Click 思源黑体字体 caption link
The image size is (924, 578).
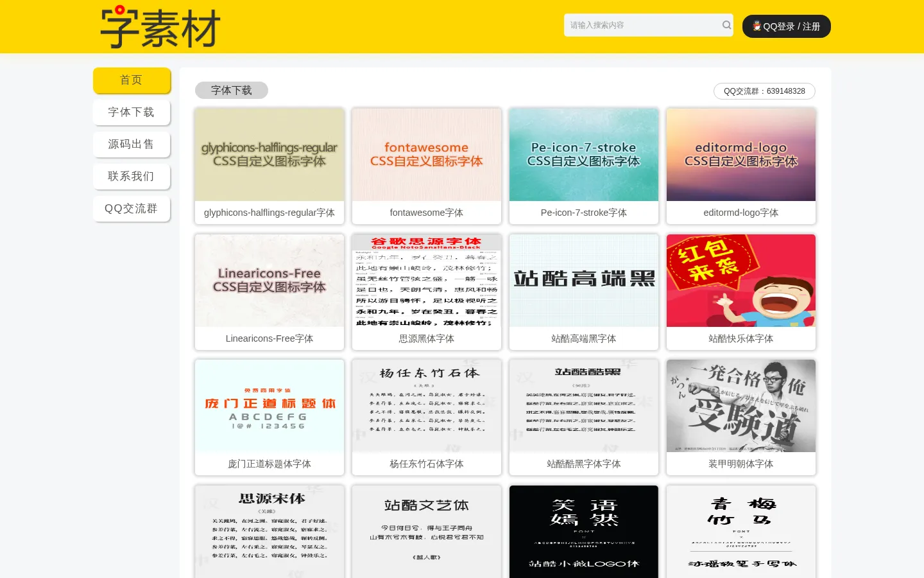(427, 338)
